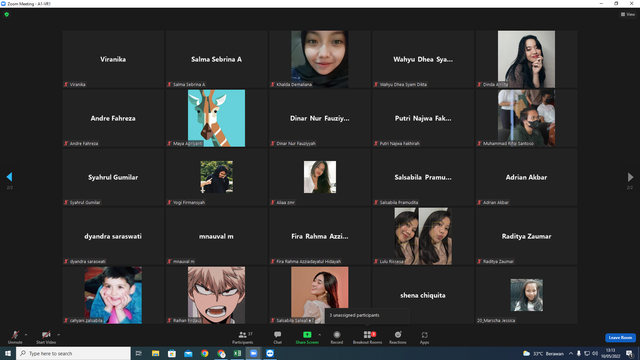The height and width of the screenshot is (360, 640).
Task: Open Breakout Rooms
Action: 367,337
